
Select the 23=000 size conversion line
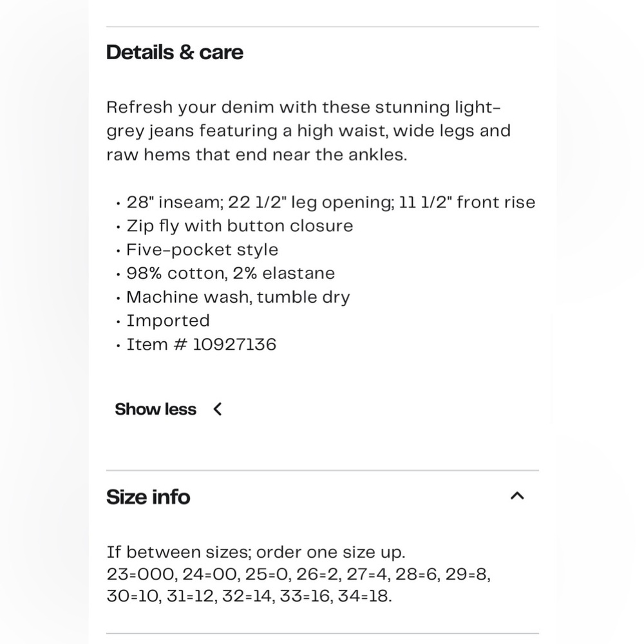(299, 574)
